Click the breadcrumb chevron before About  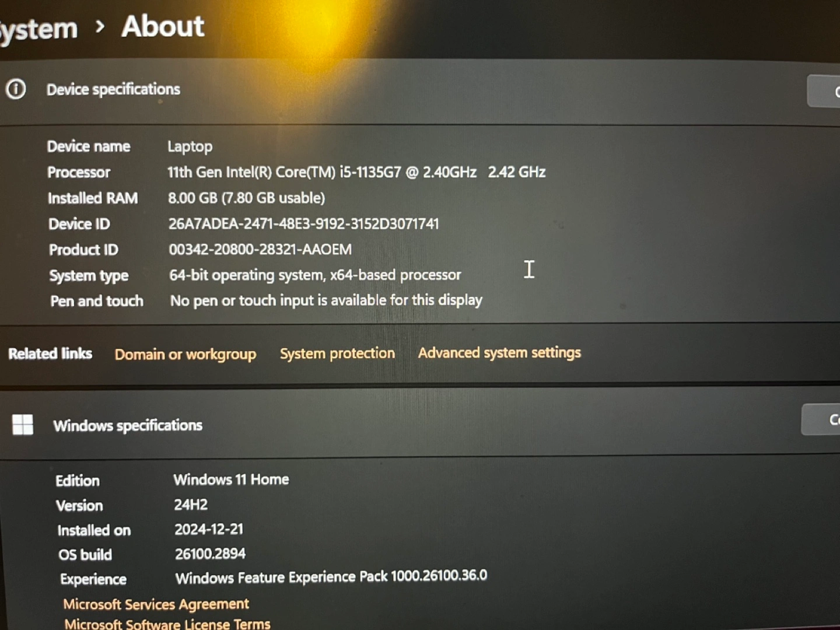(100, 27)
